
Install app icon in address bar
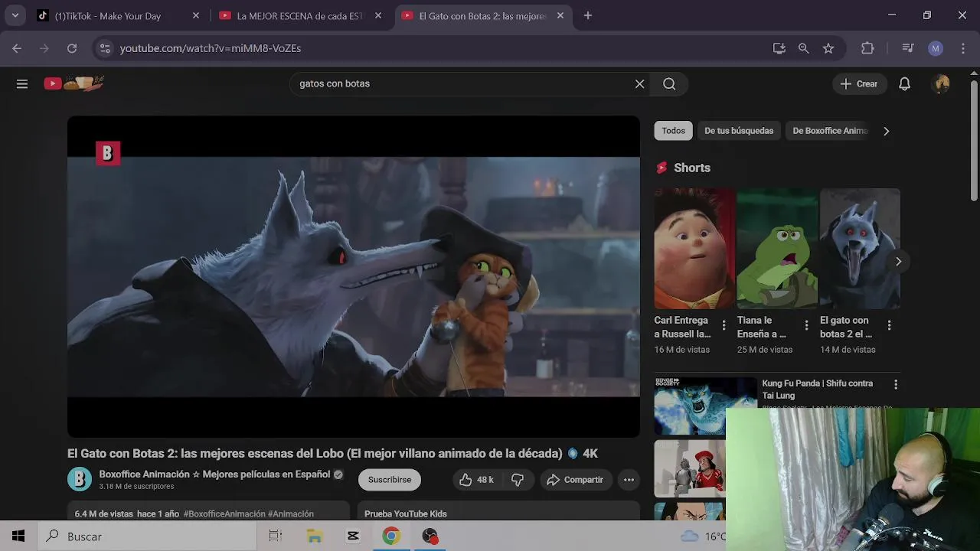(779, 48)
